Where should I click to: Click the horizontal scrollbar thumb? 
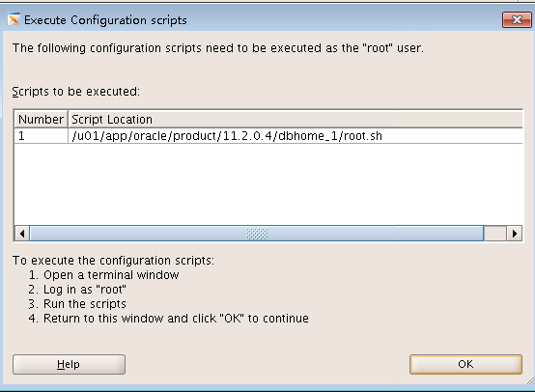(257, 234)
